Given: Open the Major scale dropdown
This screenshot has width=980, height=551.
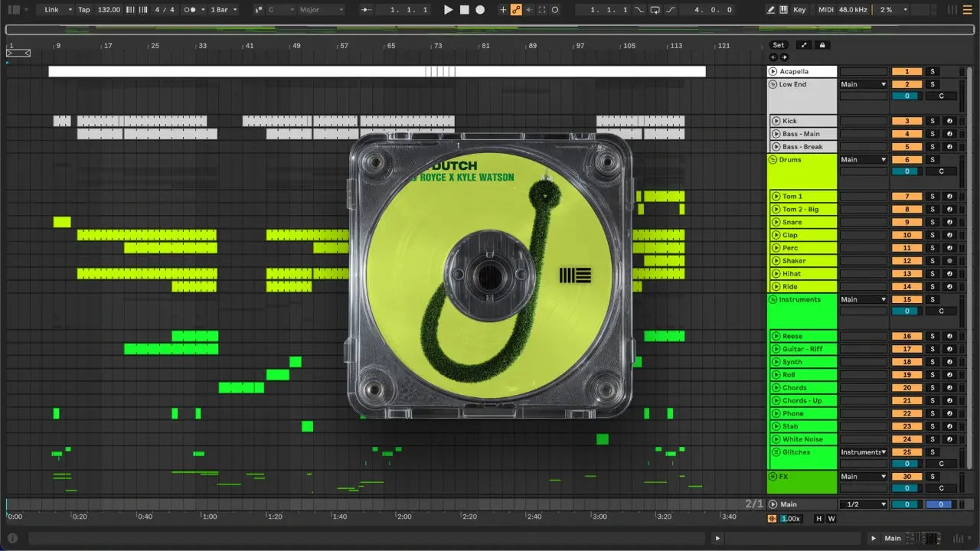Looking at the screenshot, I should click(x=322, y=10).
